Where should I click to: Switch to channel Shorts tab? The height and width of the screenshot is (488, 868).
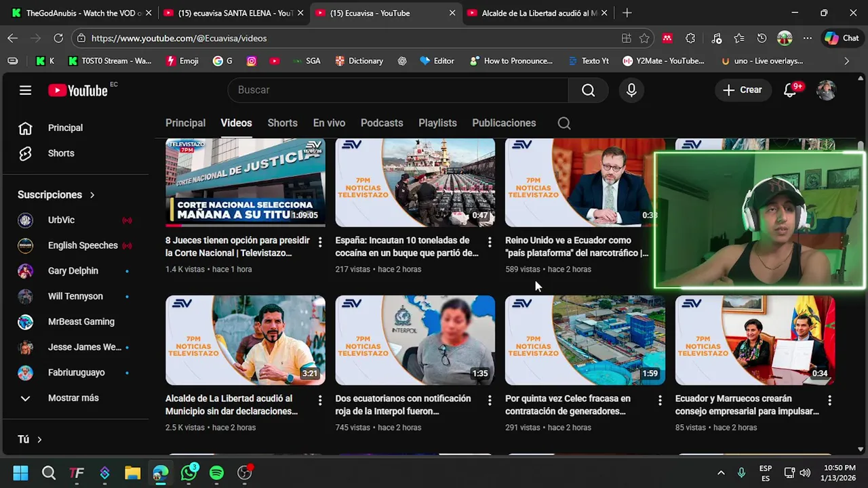[282, 123]
